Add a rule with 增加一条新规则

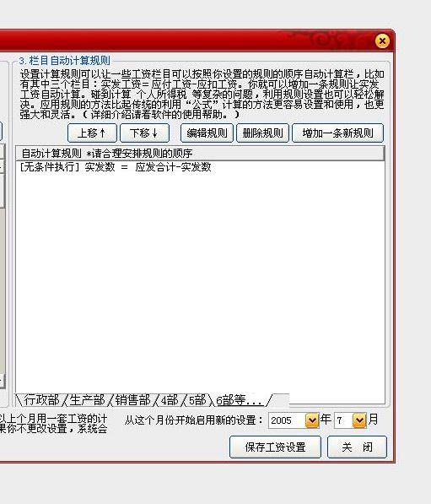[x=338, y=133]
